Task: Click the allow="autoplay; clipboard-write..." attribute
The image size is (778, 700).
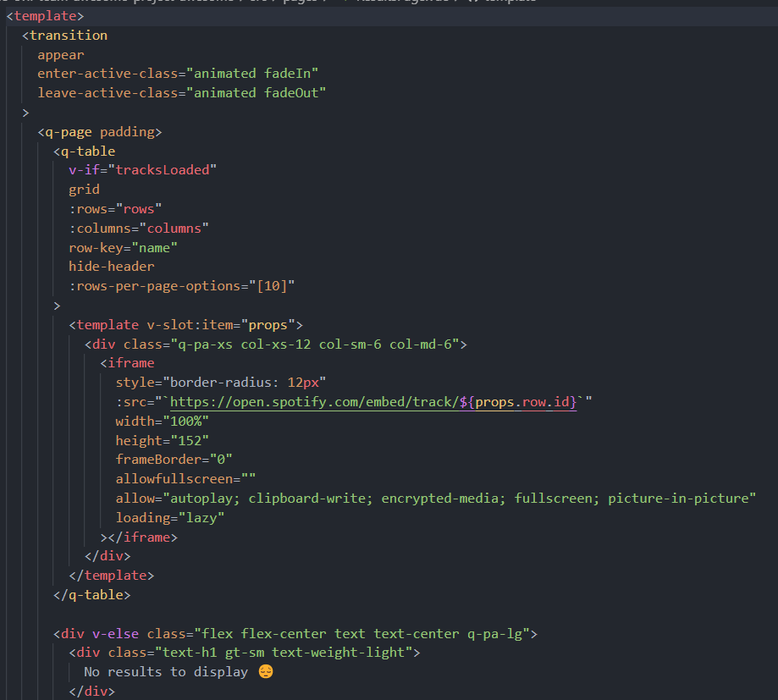Action: (x=436, y=498)
